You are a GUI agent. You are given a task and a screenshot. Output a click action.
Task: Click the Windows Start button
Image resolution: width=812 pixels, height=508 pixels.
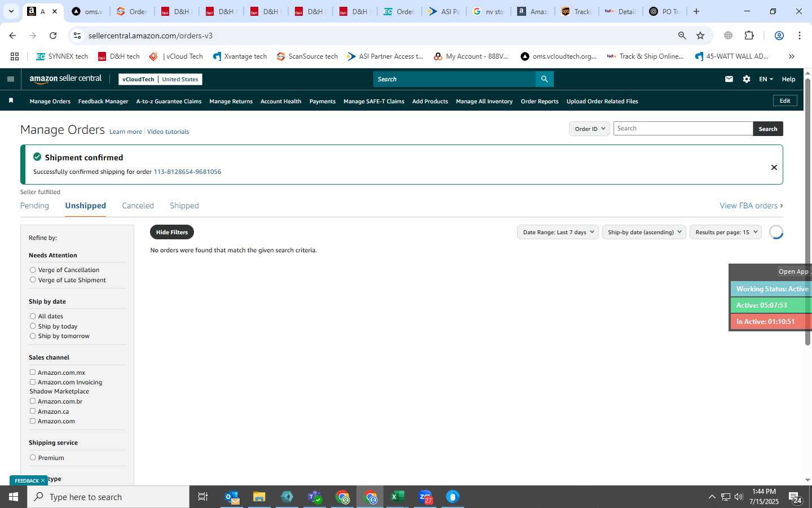click(x=14, y=497)
